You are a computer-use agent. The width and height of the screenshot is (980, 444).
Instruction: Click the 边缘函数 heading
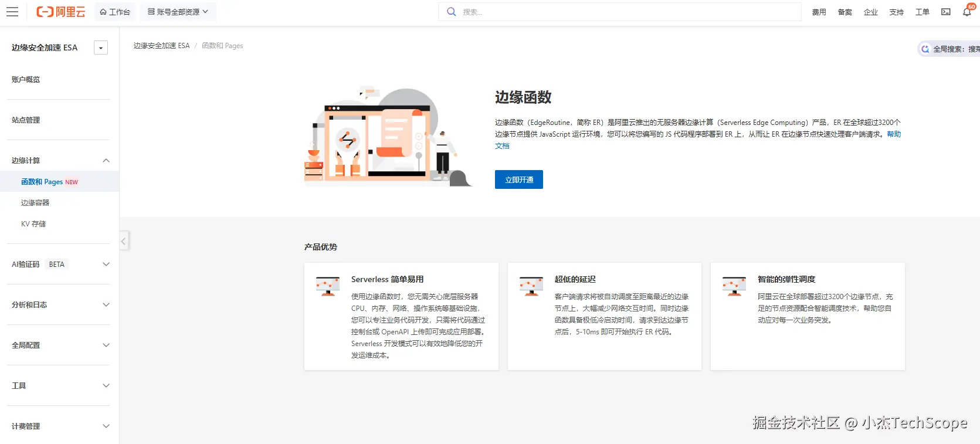[x=523, y=97]
